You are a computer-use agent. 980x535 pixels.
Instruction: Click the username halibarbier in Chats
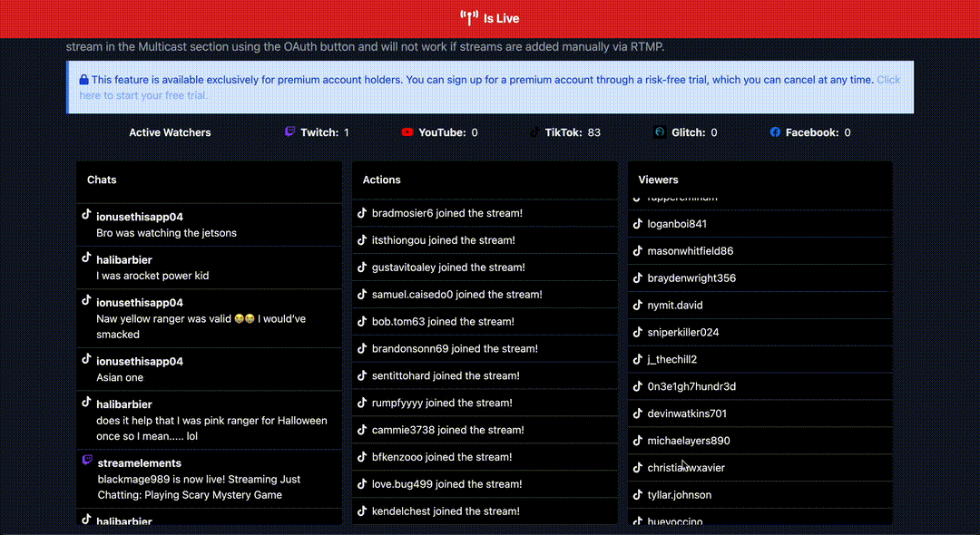pyautogui.click(x=123, y=259)
